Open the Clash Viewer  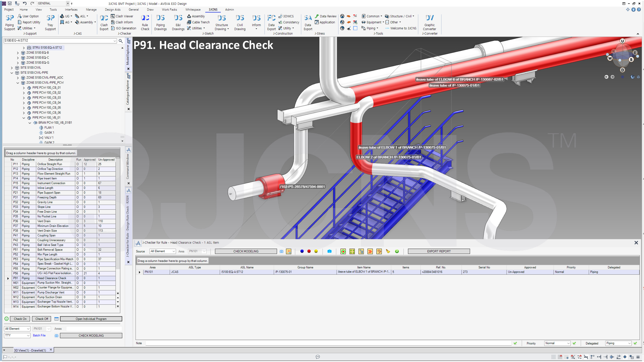click(122, 16)
